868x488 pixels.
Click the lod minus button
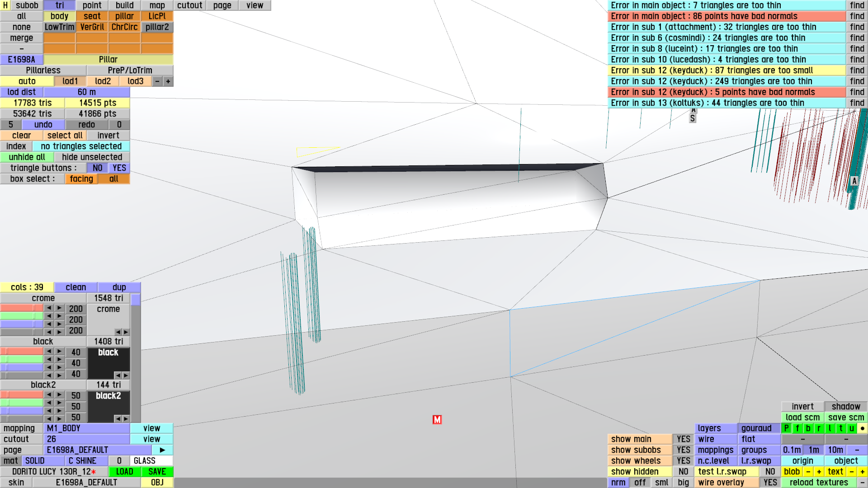coord(157,81)
